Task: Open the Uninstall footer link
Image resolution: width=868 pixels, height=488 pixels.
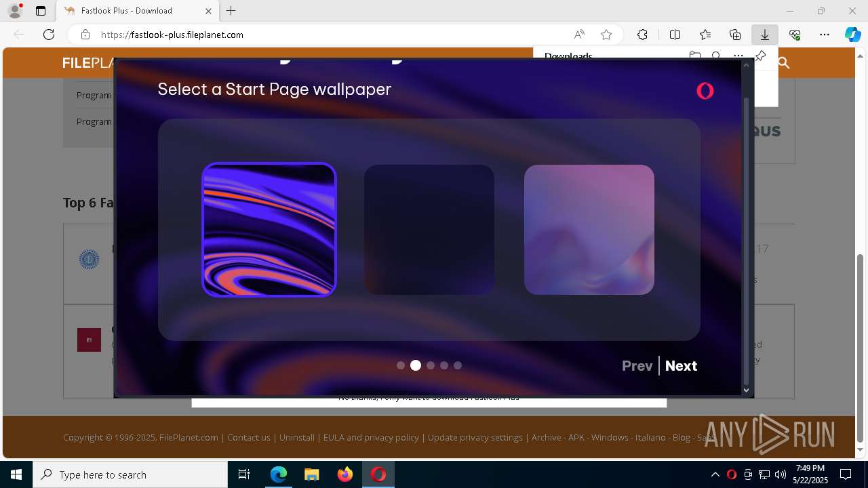Action: tap(297, 438)
